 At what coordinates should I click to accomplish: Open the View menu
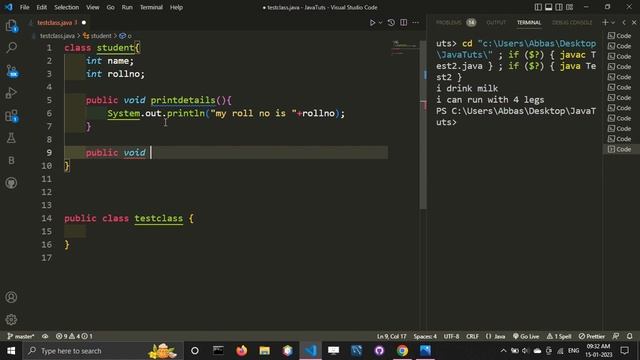click(x=93, y=7)
